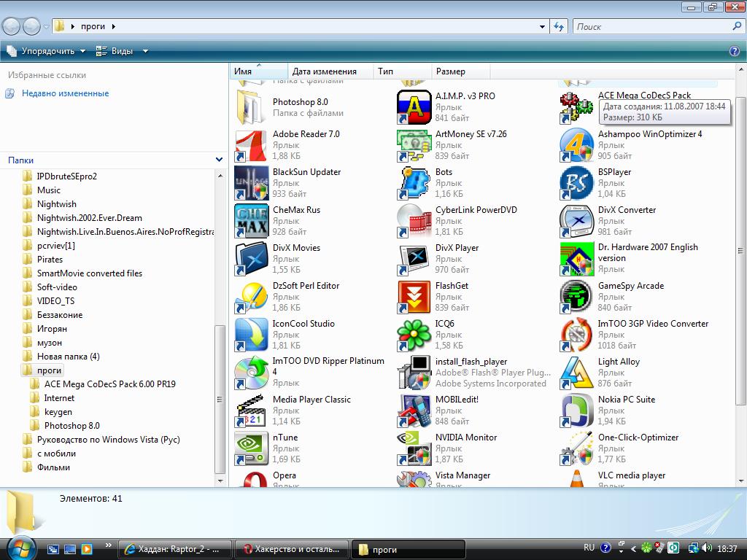Show hidden quick launch items chevron

(108, 545)
